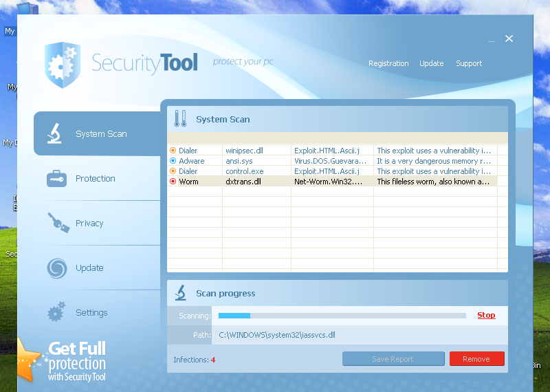Click the gears Settings icon
The height and width of the screenshot is (392, 550).
(x=56, y=312)
